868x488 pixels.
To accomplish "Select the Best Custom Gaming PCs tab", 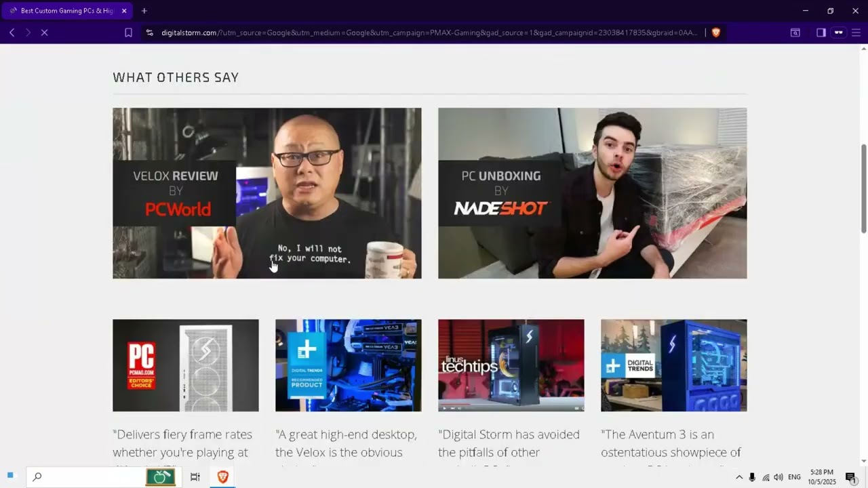I will [x=66, y=11].
